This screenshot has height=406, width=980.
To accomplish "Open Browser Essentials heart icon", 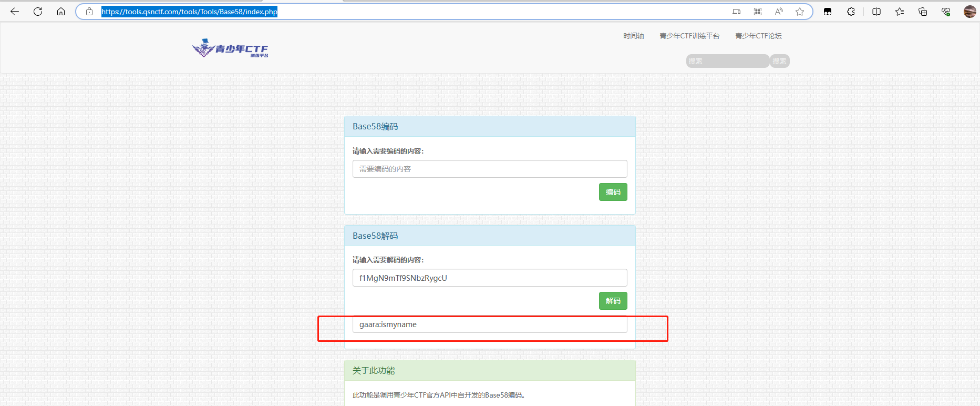I will (946, 12).
